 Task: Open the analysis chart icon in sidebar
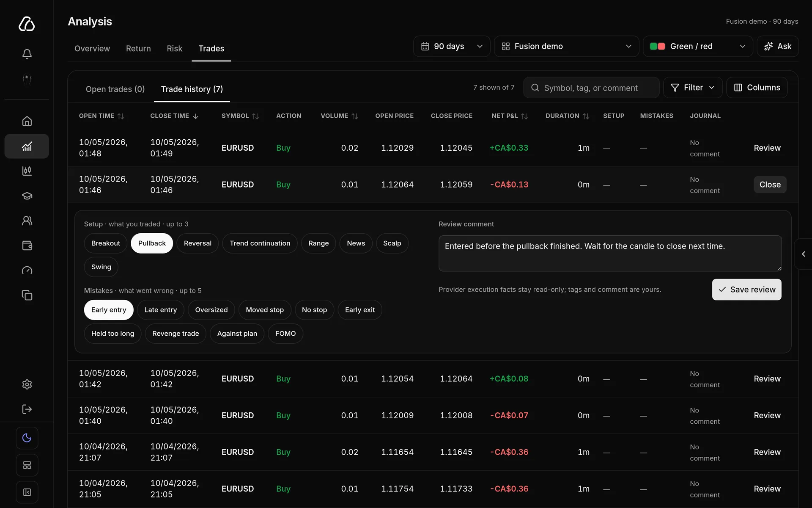tap(27, 146)
